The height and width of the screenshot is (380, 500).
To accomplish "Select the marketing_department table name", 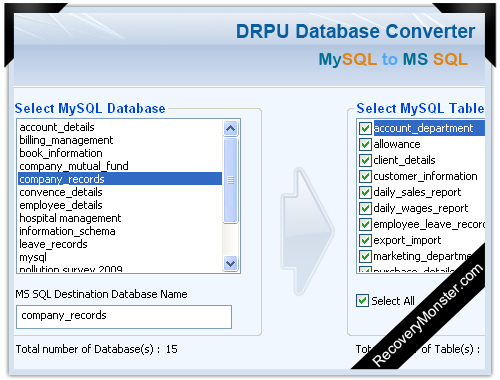I will click(x=423, y=256).
